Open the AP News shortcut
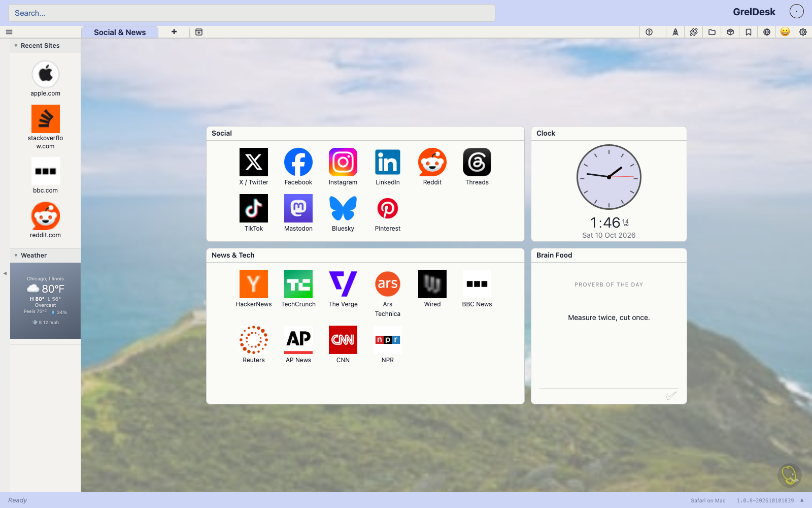The width and height of the screenshot is (812, 508). click(298, 345)
